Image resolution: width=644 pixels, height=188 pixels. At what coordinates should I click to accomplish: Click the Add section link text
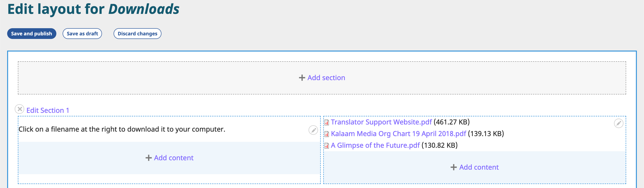click(326, 78)
